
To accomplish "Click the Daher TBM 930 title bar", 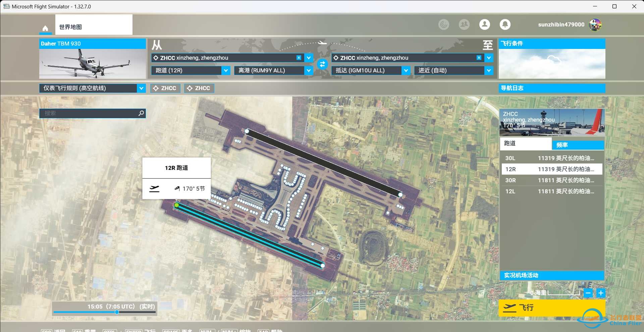I will pyautogui.click(x=93, y=44).
